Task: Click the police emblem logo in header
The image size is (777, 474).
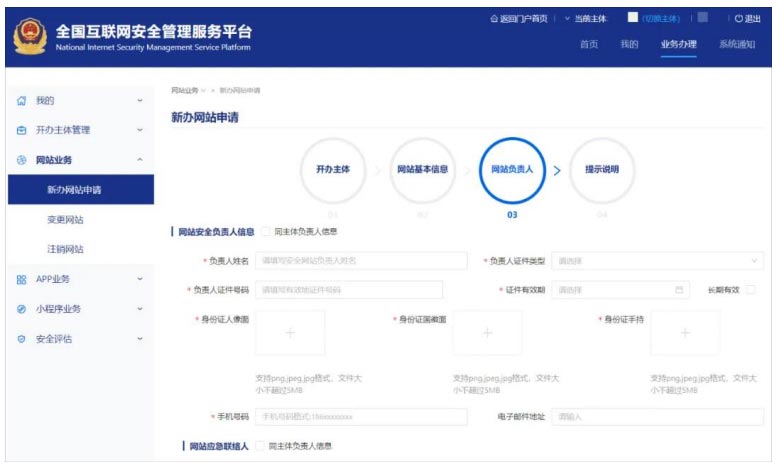Action: click(x=29, y=38)
